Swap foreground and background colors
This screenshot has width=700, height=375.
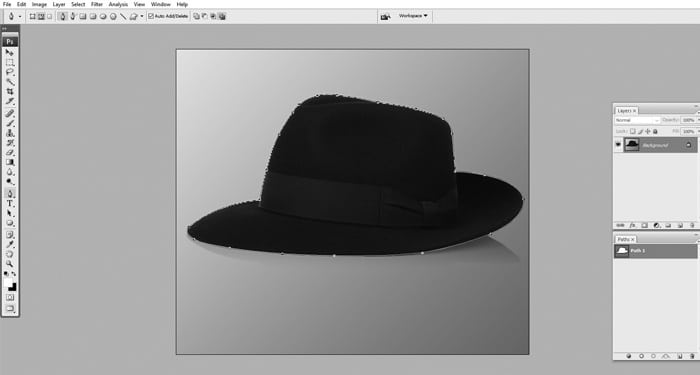(14, 274)
